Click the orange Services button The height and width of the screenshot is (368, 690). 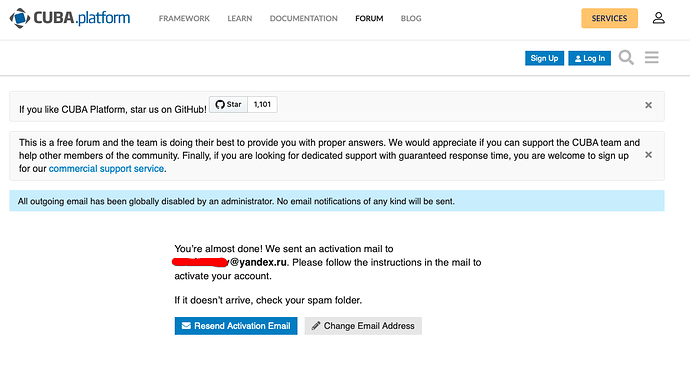click(x=609, y=18)
